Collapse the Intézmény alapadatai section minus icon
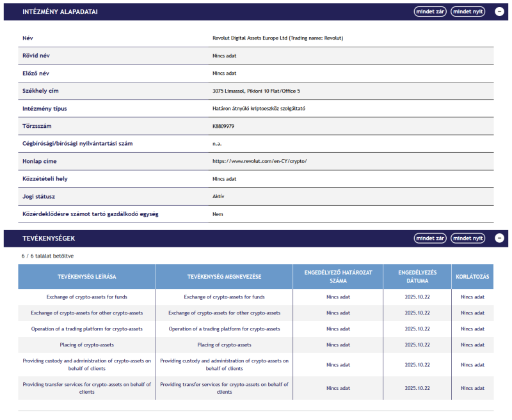This screenshot has width=512, height=420. pos(499,12)
